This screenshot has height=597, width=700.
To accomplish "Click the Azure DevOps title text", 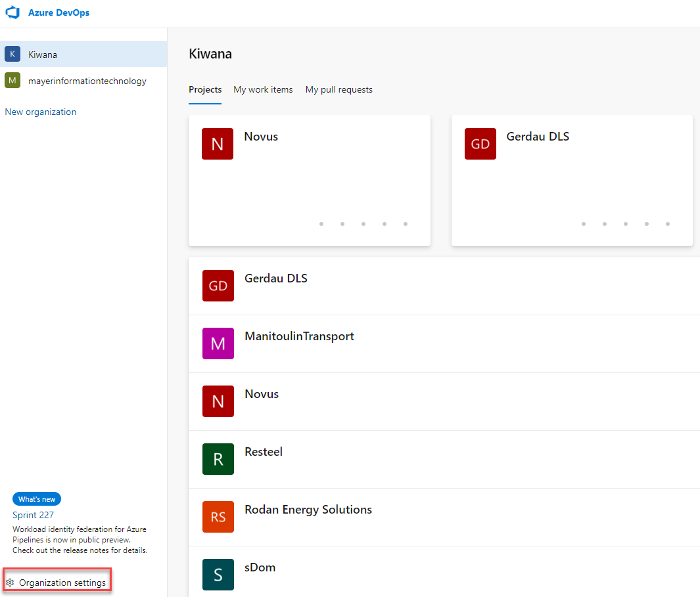I will point(58,13).
